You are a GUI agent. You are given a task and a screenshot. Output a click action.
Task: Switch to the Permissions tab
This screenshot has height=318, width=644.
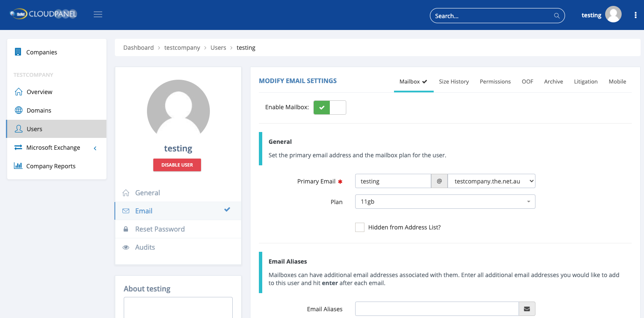pos(495,81)
